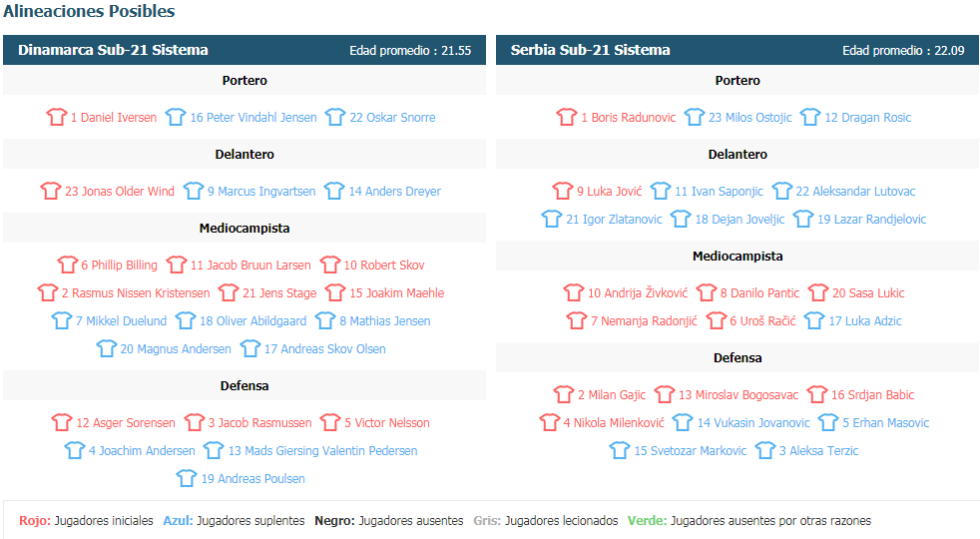This screenshot has height=539, width=980.
Task: Open player 14 Anders Dreyer
Action: tap(394, 192)
